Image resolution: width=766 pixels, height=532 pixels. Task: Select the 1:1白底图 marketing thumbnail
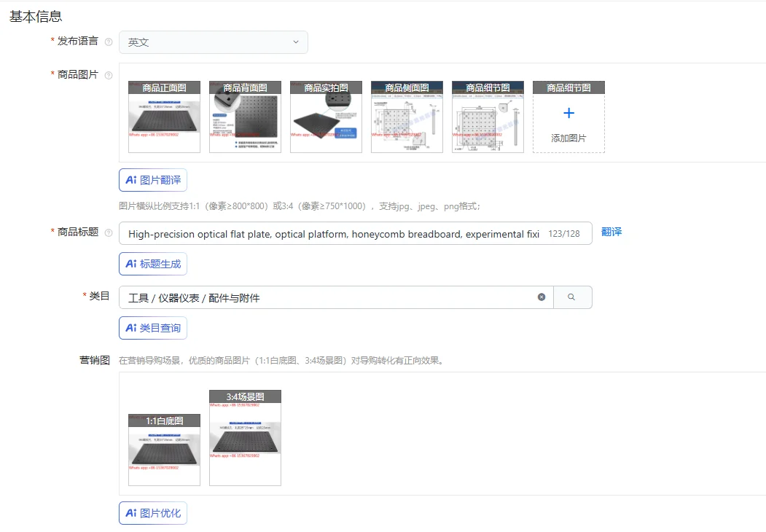tap(164, 450)
